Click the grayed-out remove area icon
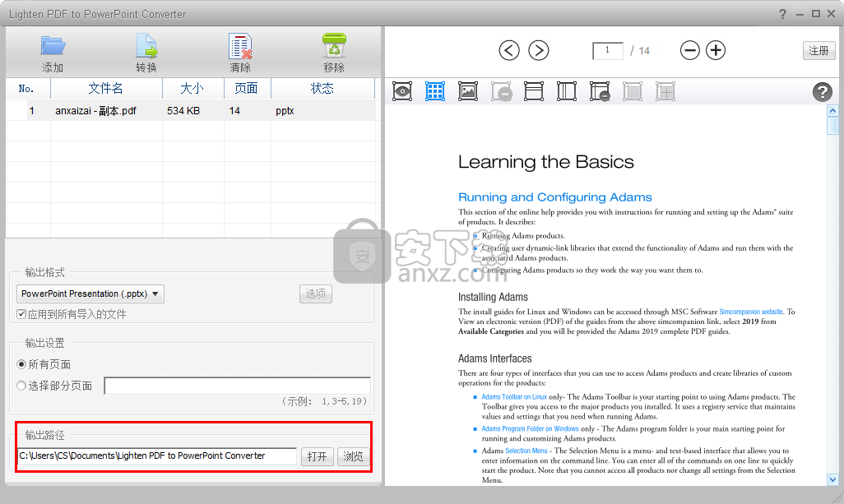 [501, 91]
